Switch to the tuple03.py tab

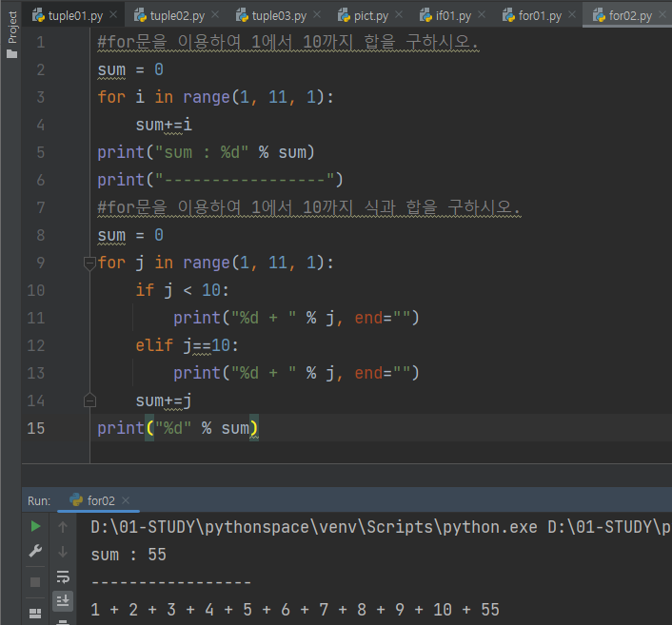click(x=271, y=16)
